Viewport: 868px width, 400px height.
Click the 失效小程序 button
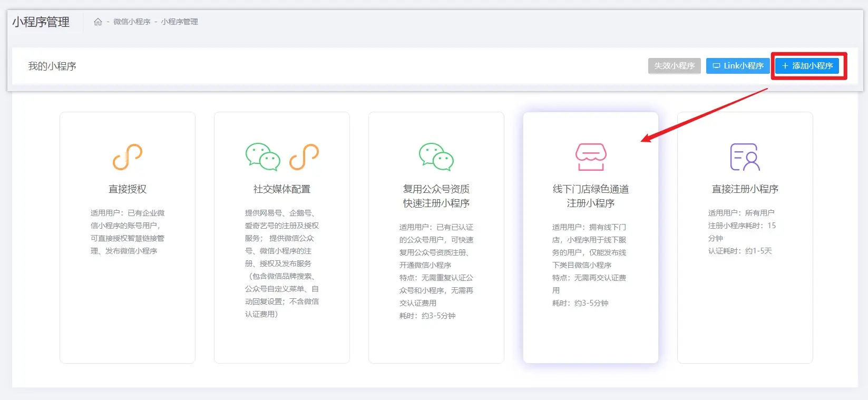click(674, 66)
